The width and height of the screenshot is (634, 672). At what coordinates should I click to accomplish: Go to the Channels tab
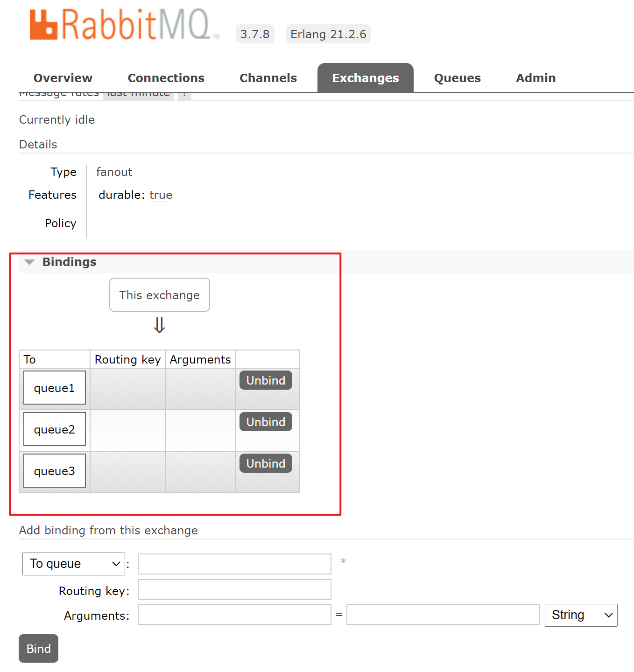pyautogui.click(x=268, y=78)
